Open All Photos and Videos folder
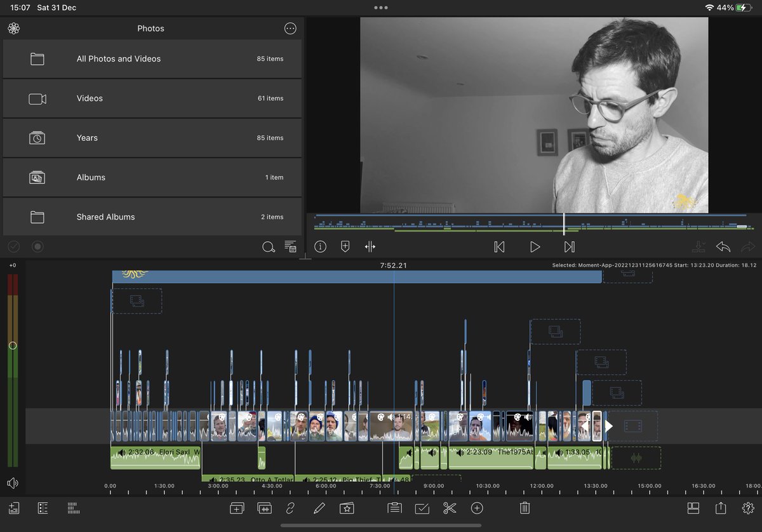Image resolution: width=762 pixels, height=532 pixels. tap(152, 59)
